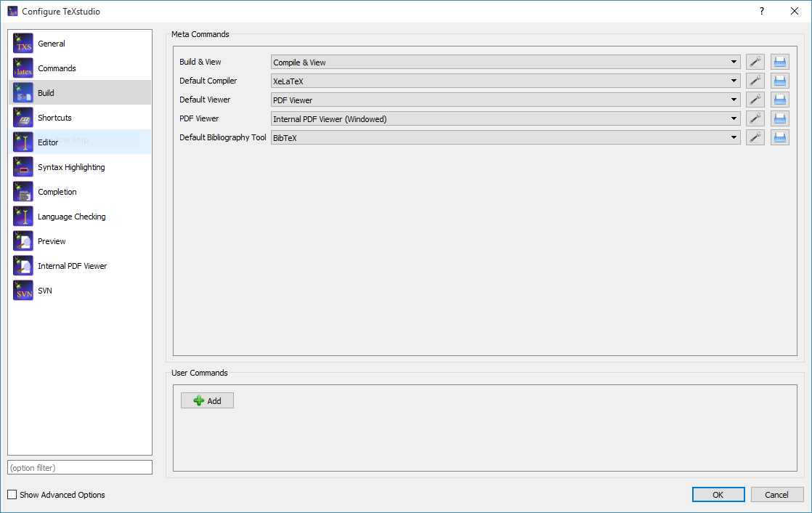Click the Completion category icon

coord(23,192)
